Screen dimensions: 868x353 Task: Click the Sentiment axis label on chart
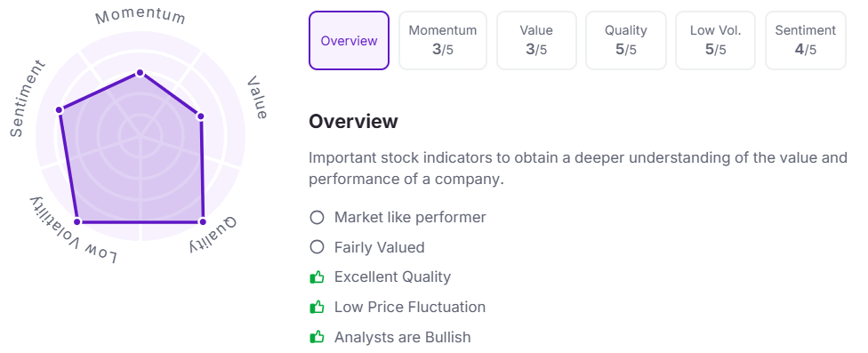point(27,99)
